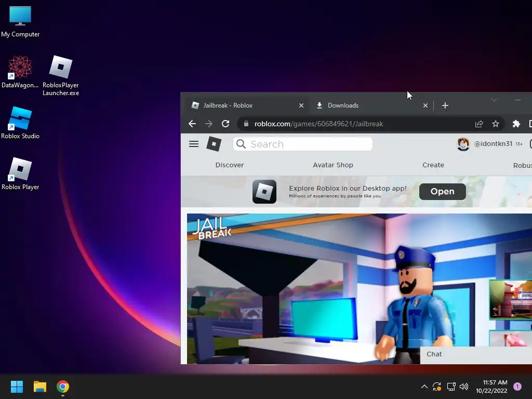Open the Chrome extensions puzzle icon
532x399 pixels.
[x=516, y=124]
